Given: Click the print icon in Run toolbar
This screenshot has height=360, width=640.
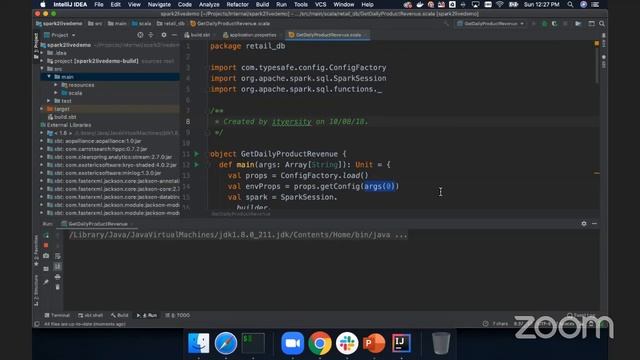Looking at the screenshot, I should (58, 277).
